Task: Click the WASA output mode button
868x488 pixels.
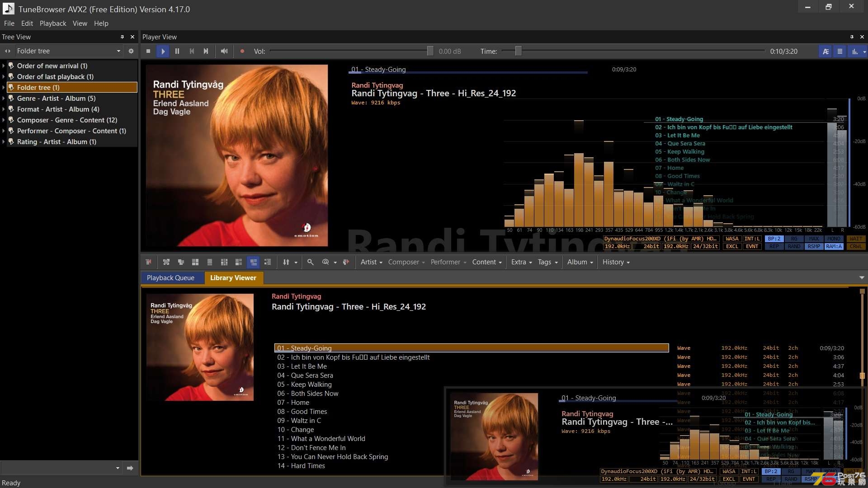Action: (x=732, y=239)
